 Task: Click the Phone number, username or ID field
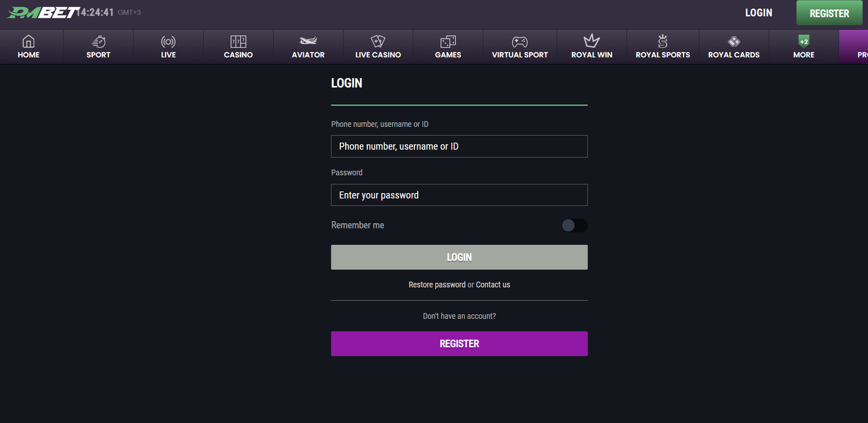[459, 147]
